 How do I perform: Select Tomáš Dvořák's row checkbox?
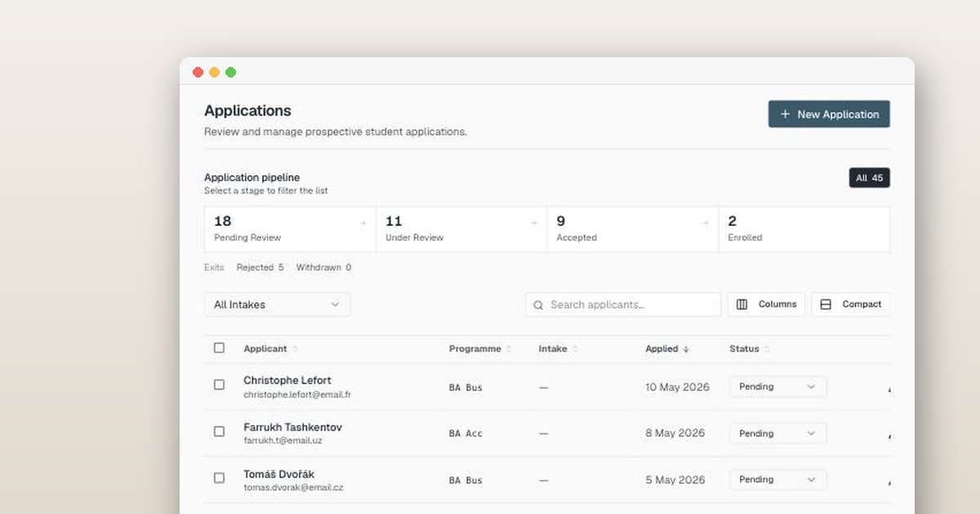219,477
